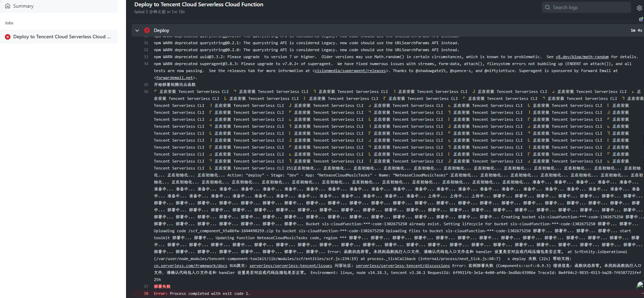Open the Summary page
The image size is (644, 298).
pos(58,6)
